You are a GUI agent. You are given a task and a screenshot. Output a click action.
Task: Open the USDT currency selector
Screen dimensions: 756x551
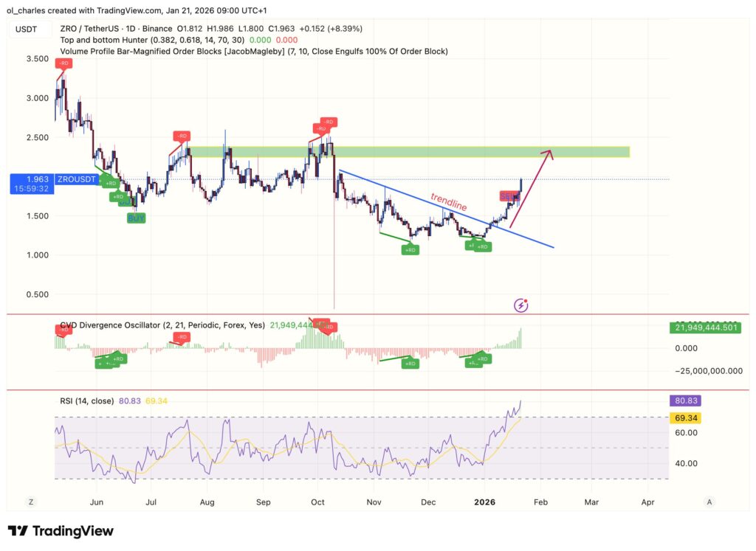(26, 29)
